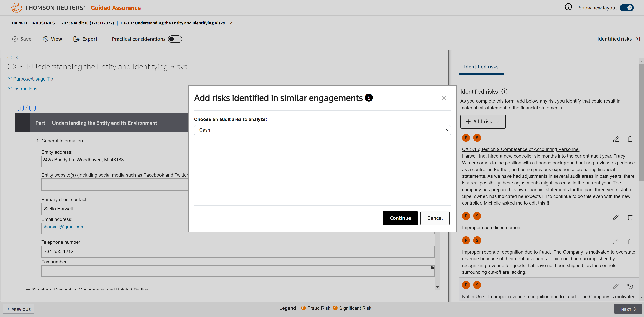644x317 pixels.
Task: Select the Identified risks tab
Action: [x=481, y=67]
